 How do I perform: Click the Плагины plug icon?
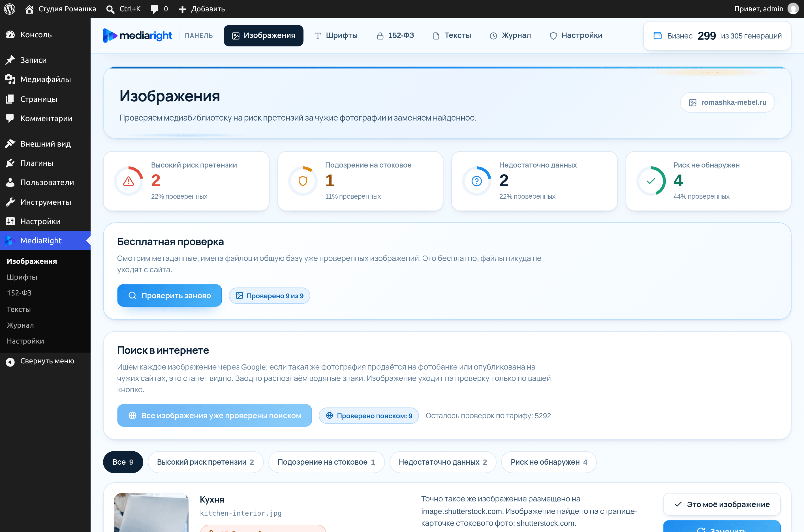[10, 163]
